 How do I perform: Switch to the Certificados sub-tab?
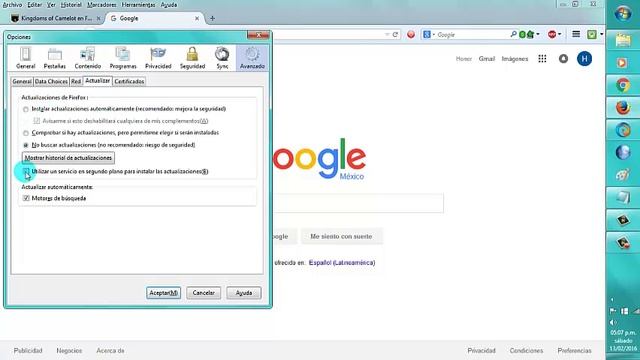129,81
